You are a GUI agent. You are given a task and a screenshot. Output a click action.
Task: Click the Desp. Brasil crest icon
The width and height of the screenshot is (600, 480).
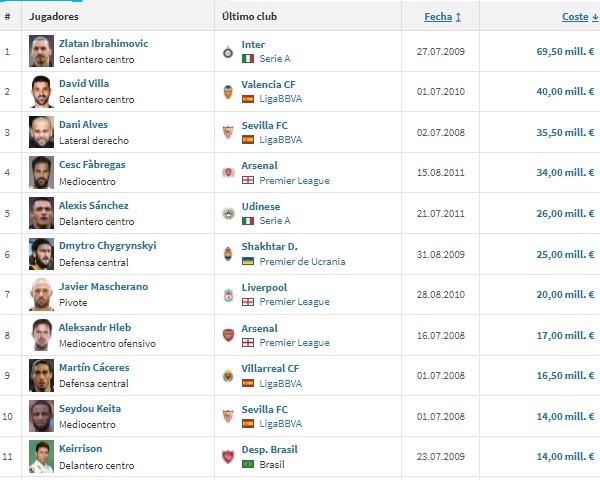point(228,457)
